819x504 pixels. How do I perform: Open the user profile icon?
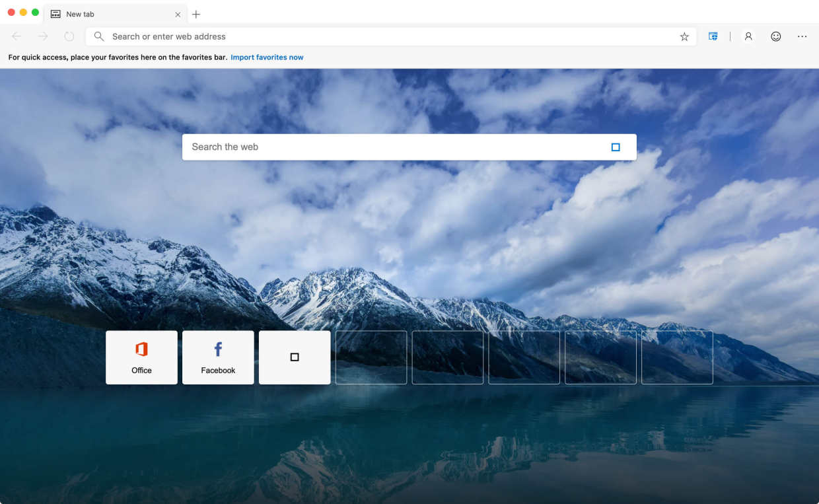pos(748,36)
